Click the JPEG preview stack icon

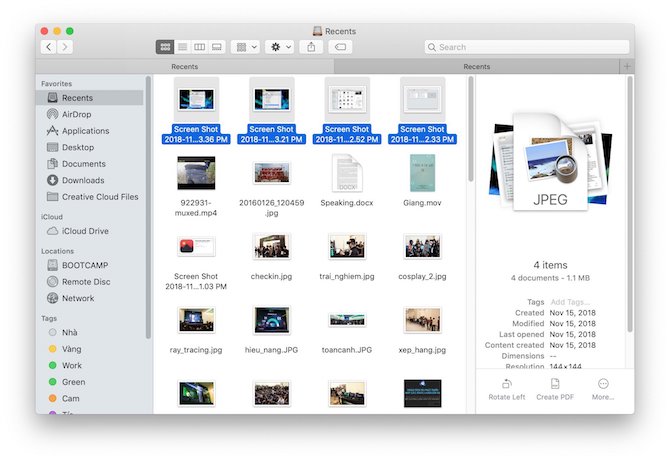click(550, 162)
